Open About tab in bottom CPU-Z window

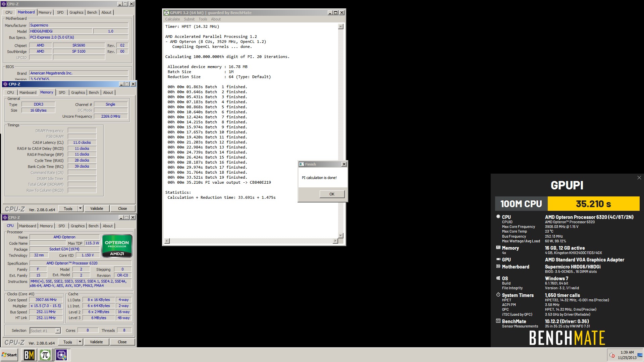(108, 226)
